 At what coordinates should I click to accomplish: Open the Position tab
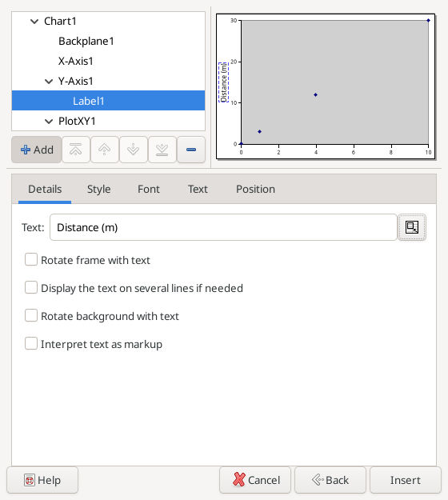click(x=255, y=189)
